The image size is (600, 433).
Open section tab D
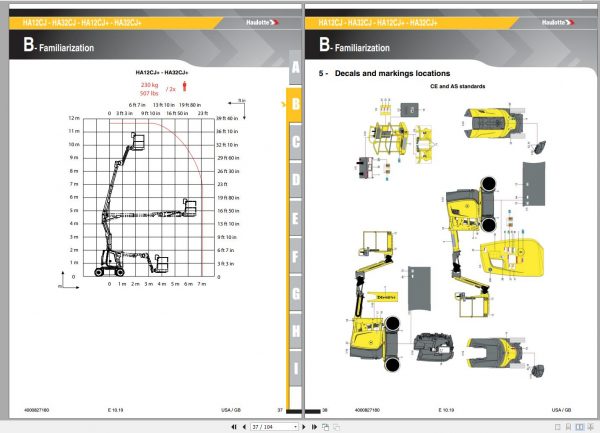point(295,179)
